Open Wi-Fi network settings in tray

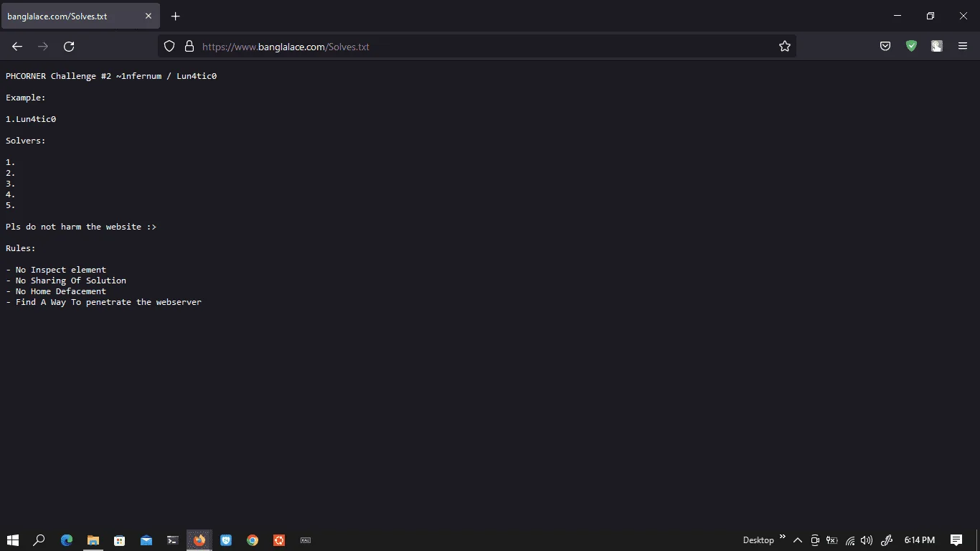[x=849, y=540]
